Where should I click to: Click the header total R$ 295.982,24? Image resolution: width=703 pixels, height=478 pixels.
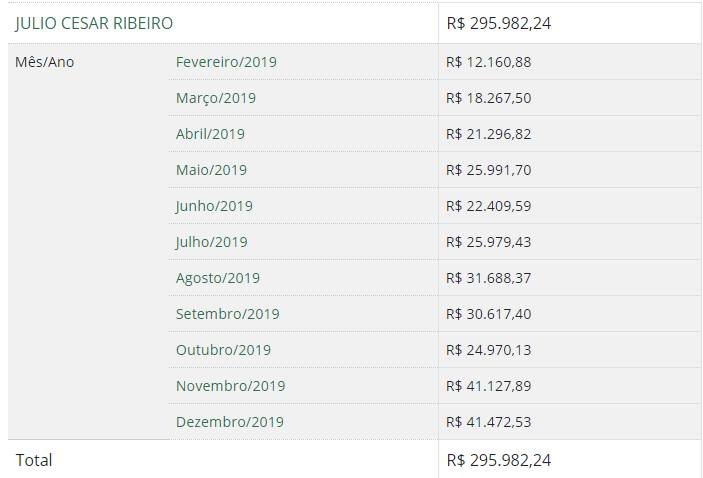pyautogui.click(x=499, y=23)
